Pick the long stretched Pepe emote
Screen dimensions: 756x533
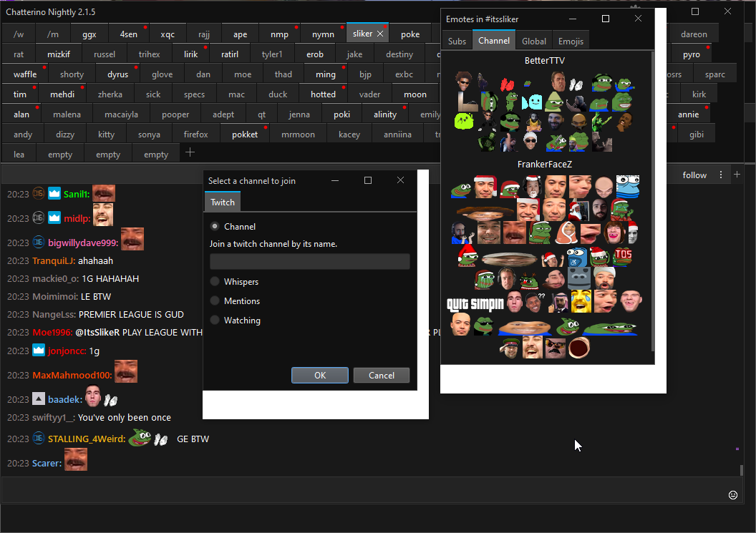coord(610,329)
